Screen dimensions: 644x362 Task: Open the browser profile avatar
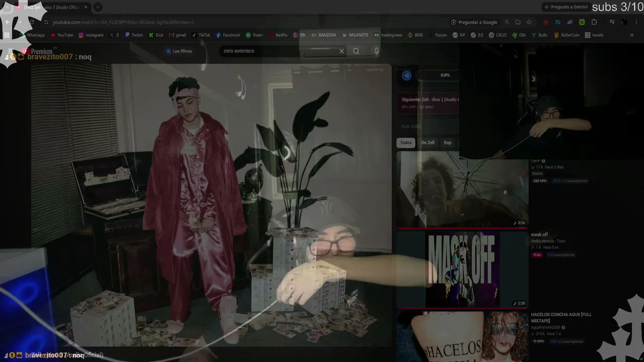click(x=624, y=22)
